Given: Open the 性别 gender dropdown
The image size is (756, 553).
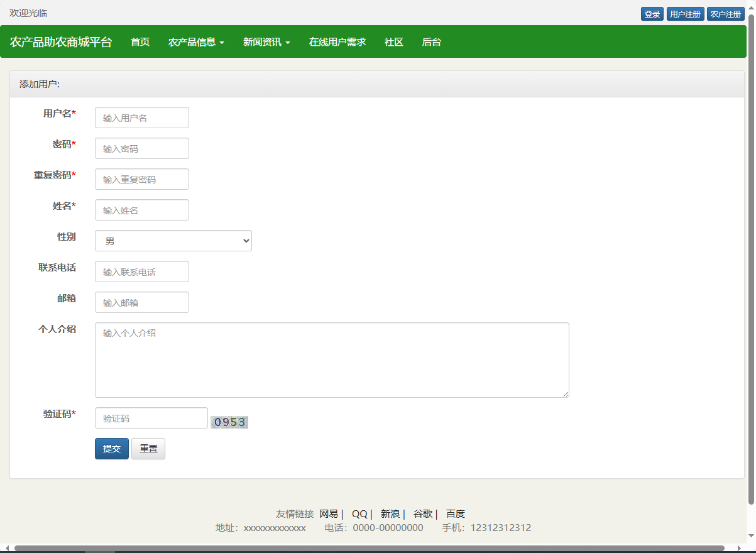Looking at the screenshot, I should (x=173, y=241).
